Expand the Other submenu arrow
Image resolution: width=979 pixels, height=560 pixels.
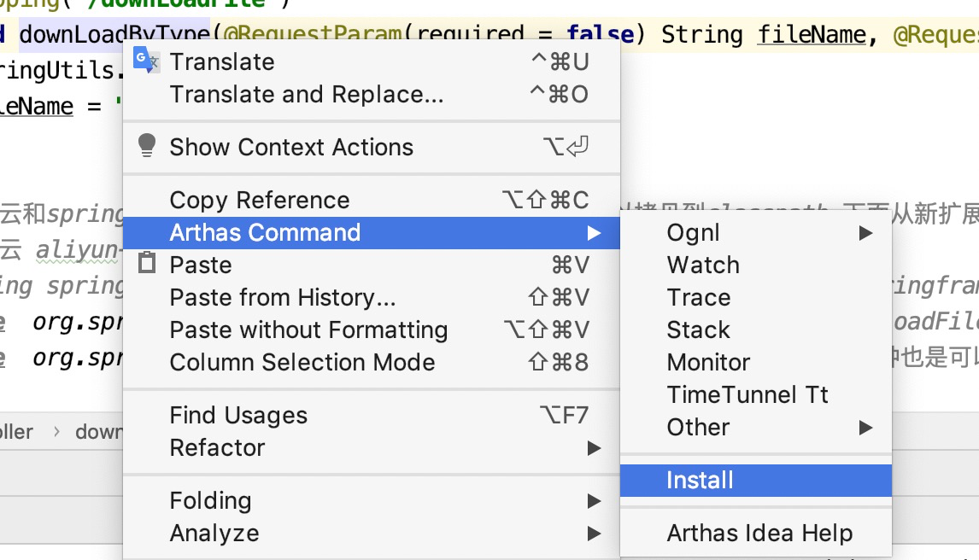coord(865,428)
